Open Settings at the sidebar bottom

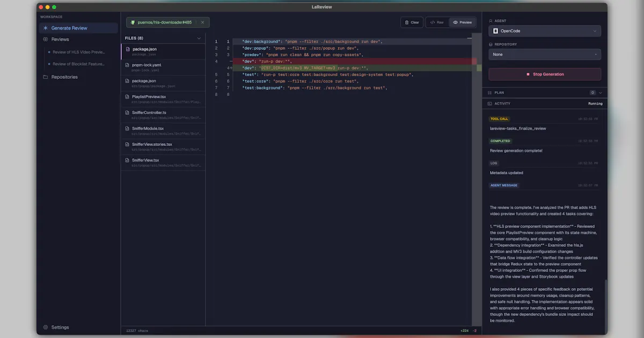click(x=60, y=327)
